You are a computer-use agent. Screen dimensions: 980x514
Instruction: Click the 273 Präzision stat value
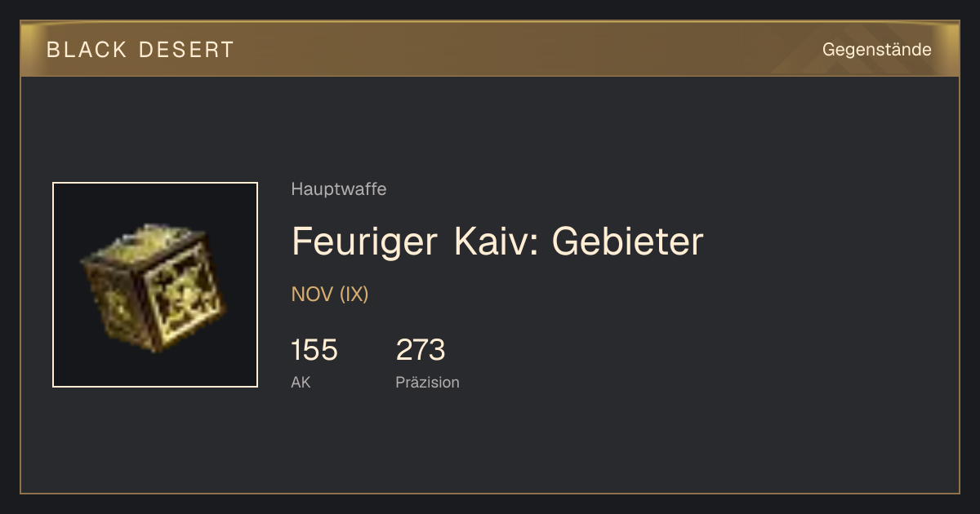coord(421,350)
